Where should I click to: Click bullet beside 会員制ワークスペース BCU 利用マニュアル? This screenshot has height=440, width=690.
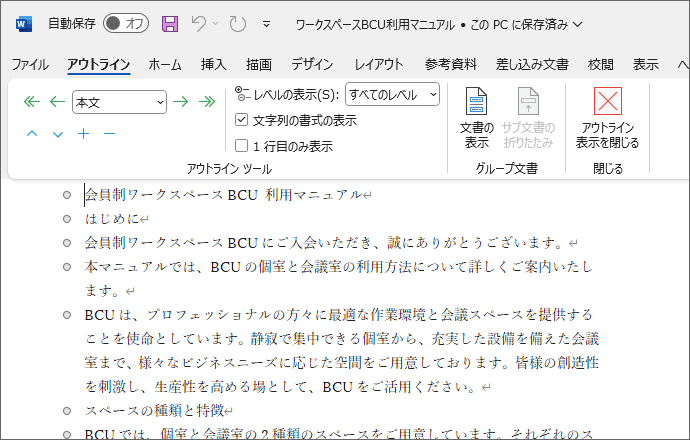pos(67,195)
